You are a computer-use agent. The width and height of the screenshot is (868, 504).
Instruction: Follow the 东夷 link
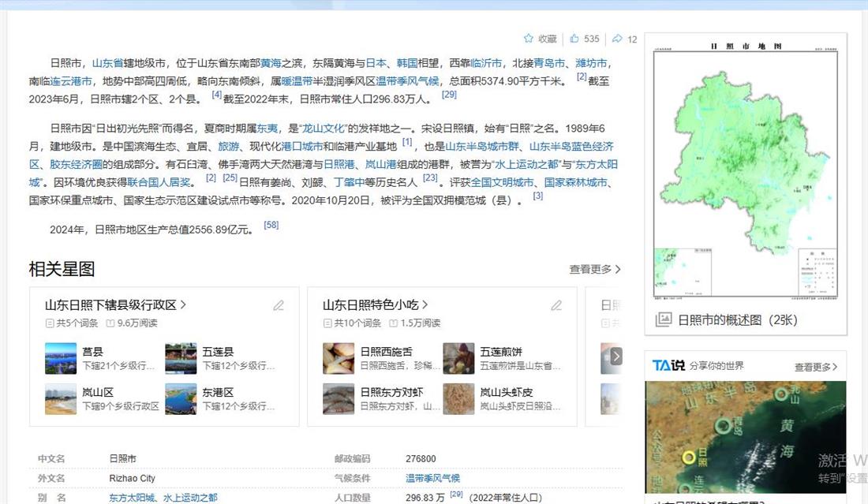coord(268,129)
